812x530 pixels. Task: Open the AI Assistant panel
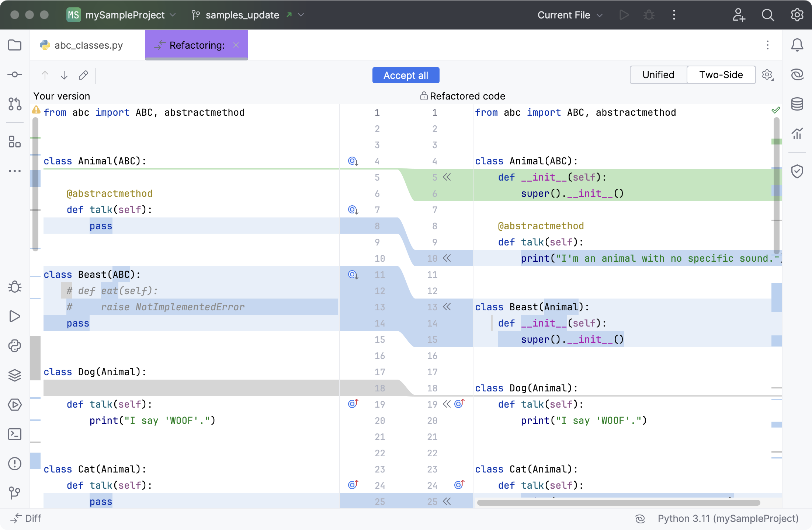797,74
